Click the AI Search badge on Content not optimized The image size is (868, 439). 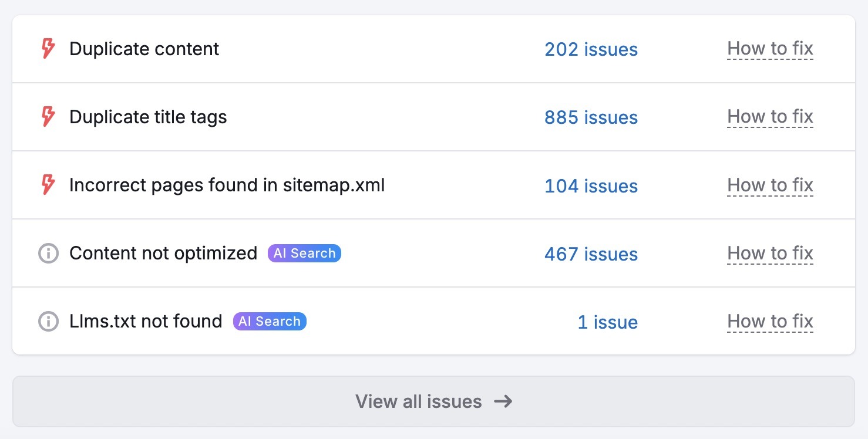pos(304,253)
